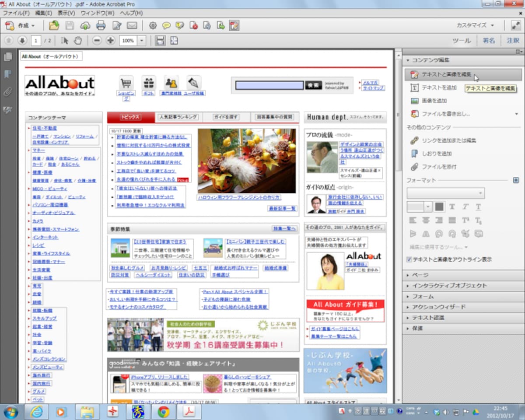This screenshot has height=420, width=525.
Task: Zoom in with the plus button
Action: 110,40
